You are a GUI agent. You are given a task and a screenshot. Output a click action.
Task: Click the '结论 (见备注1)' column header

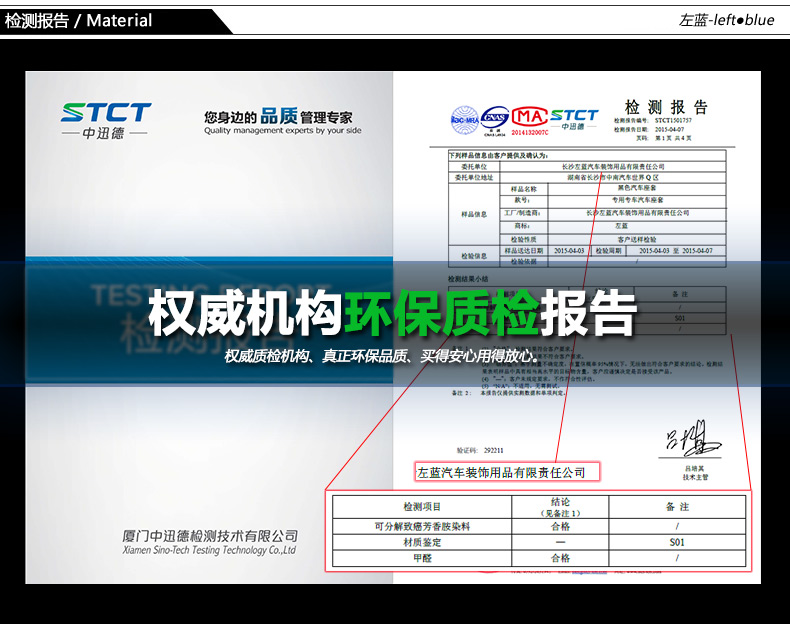pos(560,507)
